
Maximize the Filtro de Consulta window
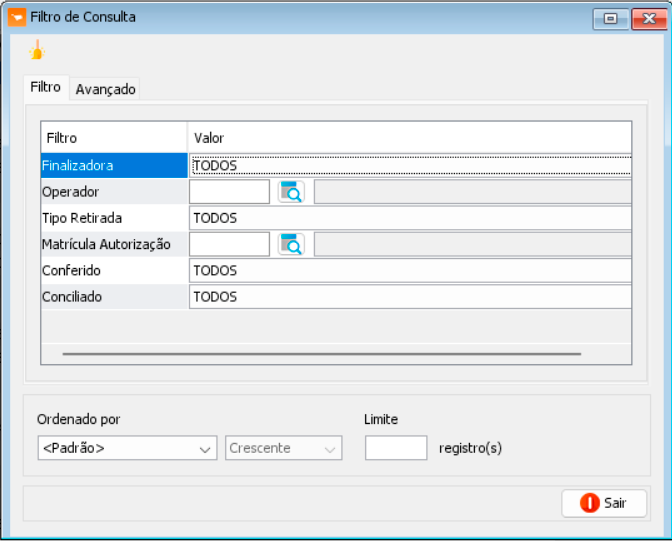pyautogui.click(x=611, y=19)
